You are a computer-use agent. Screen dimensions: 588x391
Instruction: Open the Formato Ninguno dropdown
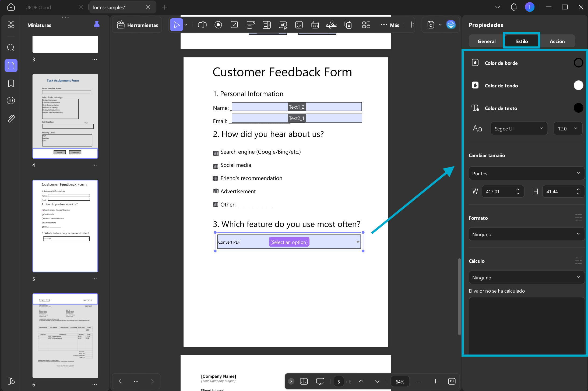[526, 234]
